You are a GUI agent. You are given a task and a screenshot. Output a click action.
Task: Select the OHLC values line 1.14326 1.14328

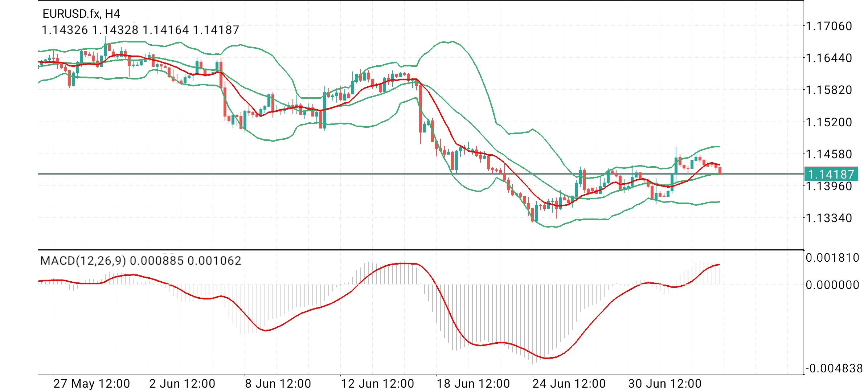140,30
